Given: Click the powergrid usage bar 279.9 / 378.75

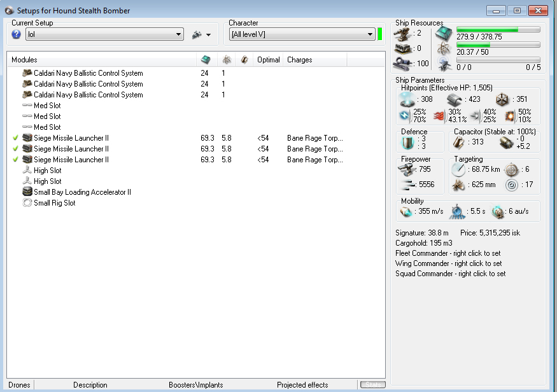Looking at the screenshot, I should 498,29.
